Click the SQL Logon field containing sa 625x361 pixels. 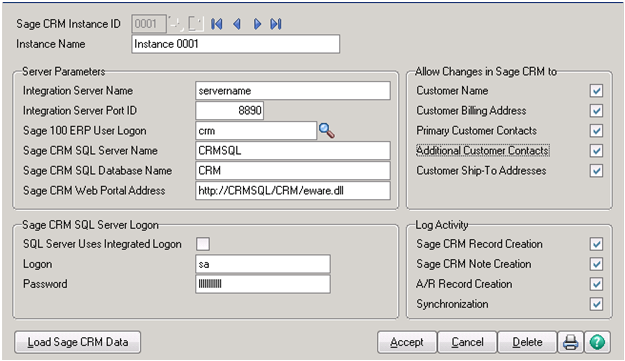click(263, 264)
